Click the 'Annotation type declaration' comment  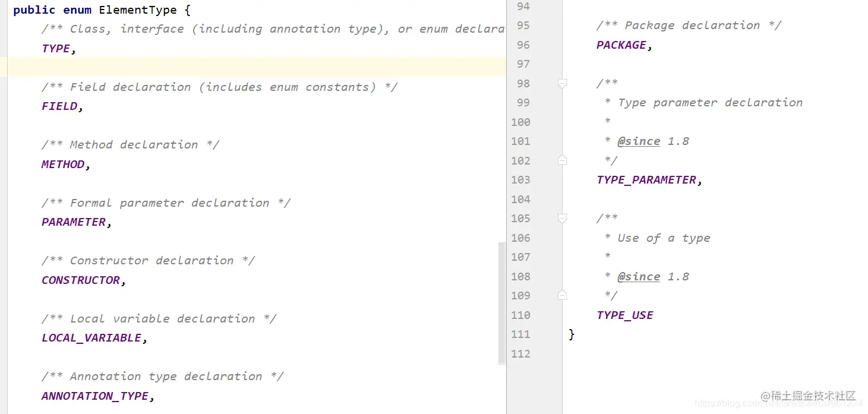tap(162, 377)
